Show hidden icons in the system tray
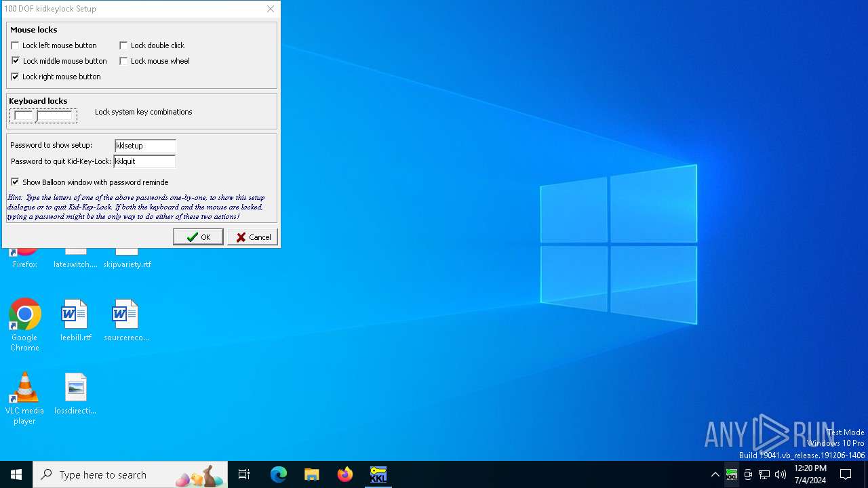The width and height of the screenshot is (868, 488). tap(715, 474)
